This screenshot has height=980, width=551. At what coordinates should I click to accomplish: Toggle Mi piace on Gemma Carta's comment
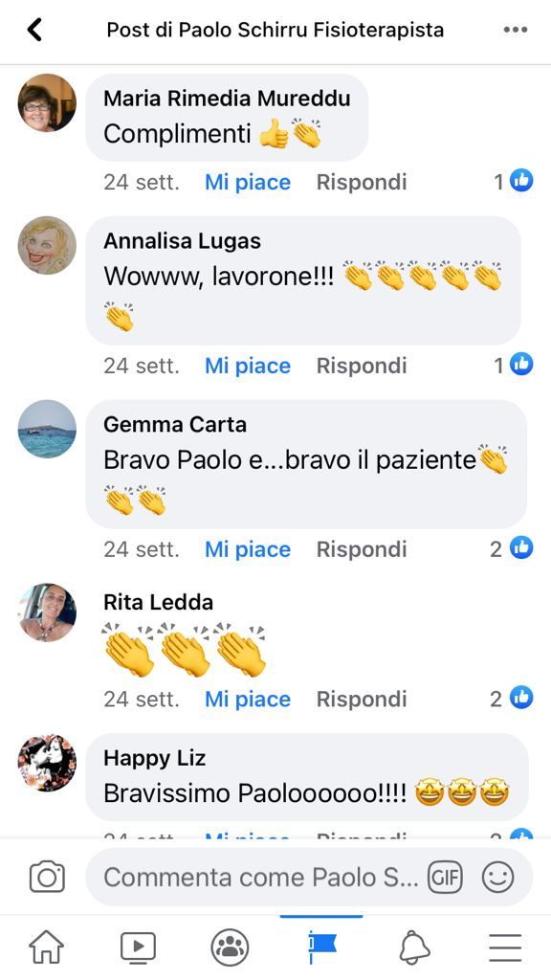(x=248, y=549)
